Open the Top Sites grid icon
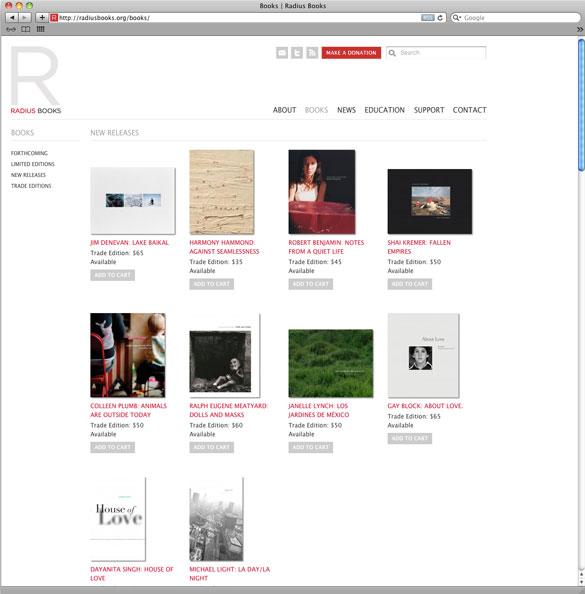This screenshot has height=594, width=585. (41, 29)
